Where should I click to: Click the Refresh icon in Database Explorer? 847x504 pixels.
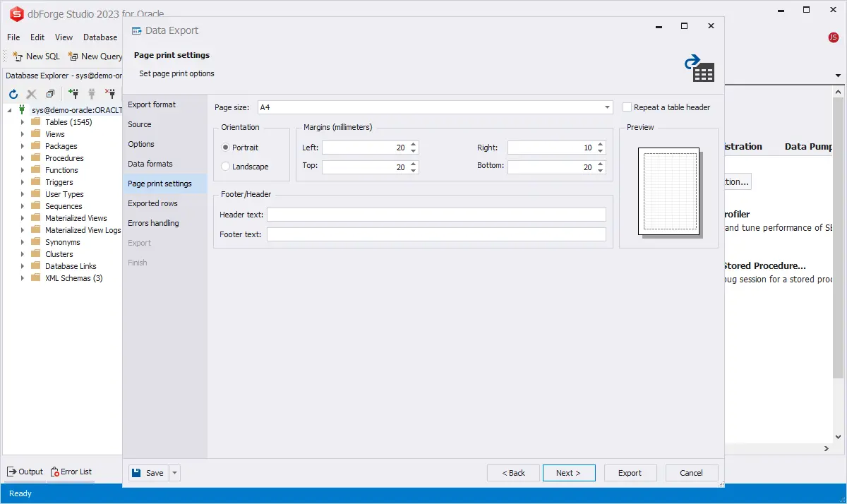click(x=13, y=94)
